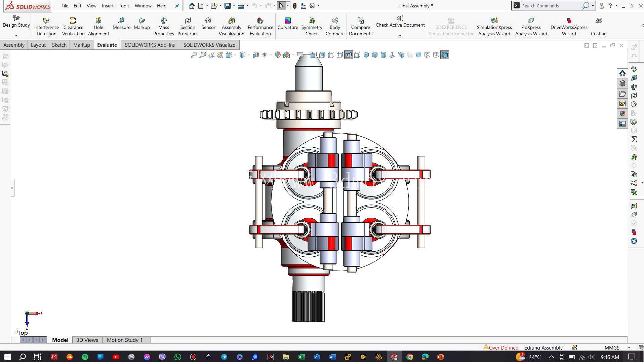This screenshot has width=644, height=362.
Task: Open the Appearances color ball in task pane
Action: (x=622, y=113)
